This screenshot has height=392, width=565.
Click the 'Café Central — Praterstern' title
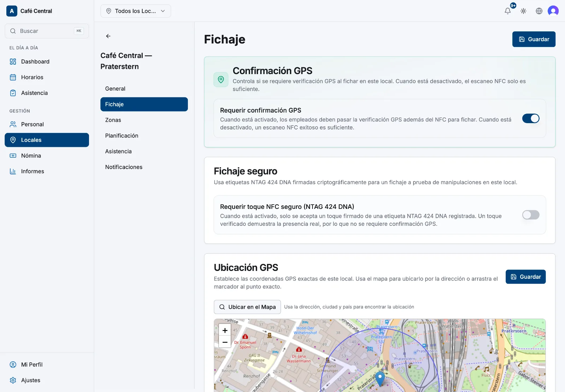(x=126, y=61)
